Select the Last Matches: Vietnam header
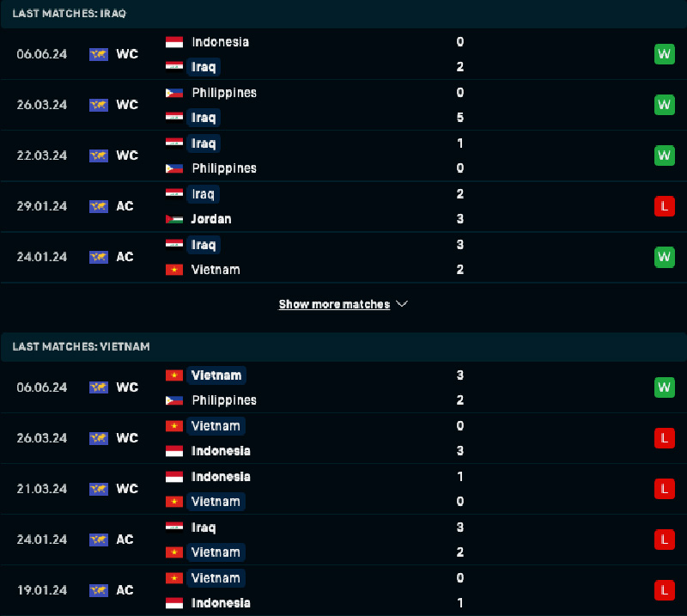This screenshot has width=687, height=616. pyautogui.click(x=343, y=347)
